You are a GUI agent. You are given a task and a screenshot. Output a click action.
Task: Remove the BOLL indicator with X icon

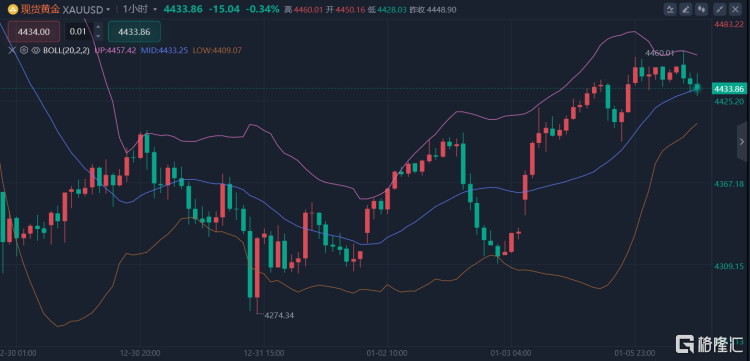[x=12, y=50]
